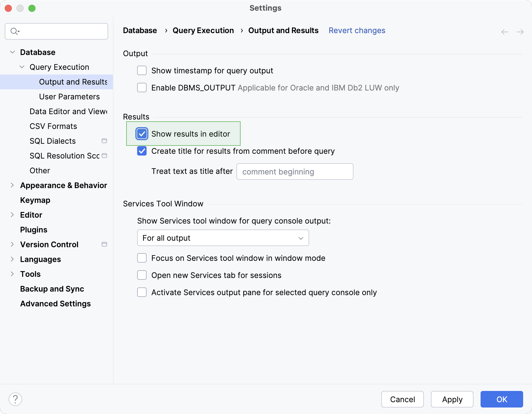Click the project-level icon beside SQL Dialects

(104, 141)
